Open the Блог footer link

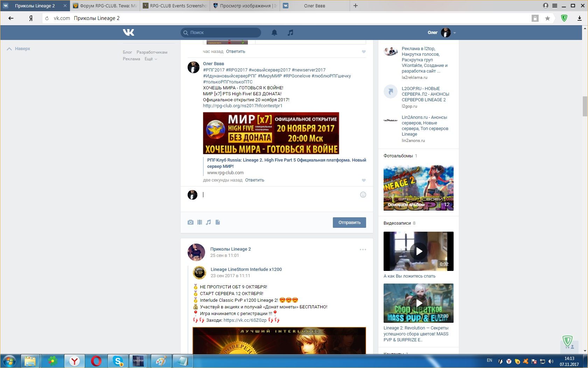point(127,52)
